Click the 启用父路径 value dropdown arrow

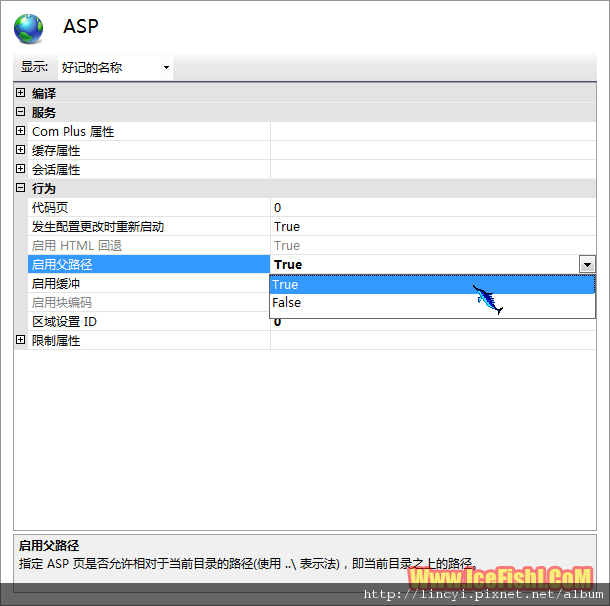(587, 264)
